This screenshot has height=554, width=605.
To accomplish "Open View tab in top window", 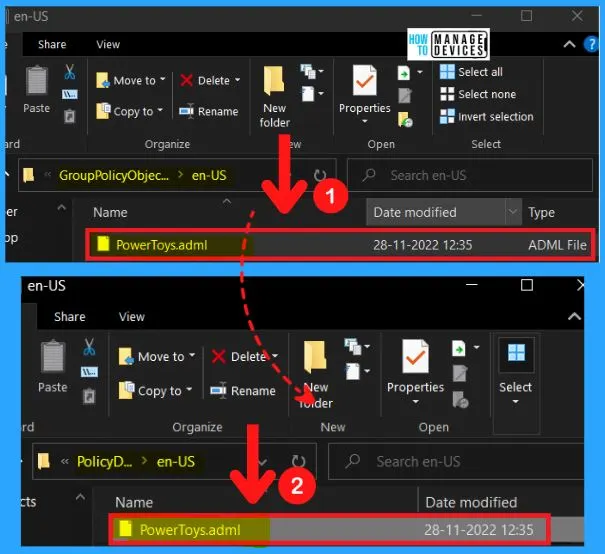I will [108, 44].
